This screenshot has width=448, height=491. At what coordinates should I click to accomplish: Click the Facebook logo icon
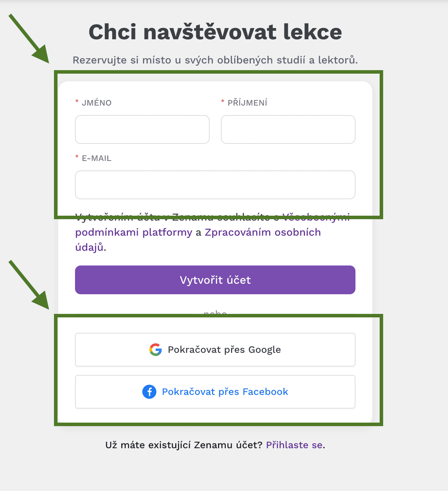coord(149,392)
